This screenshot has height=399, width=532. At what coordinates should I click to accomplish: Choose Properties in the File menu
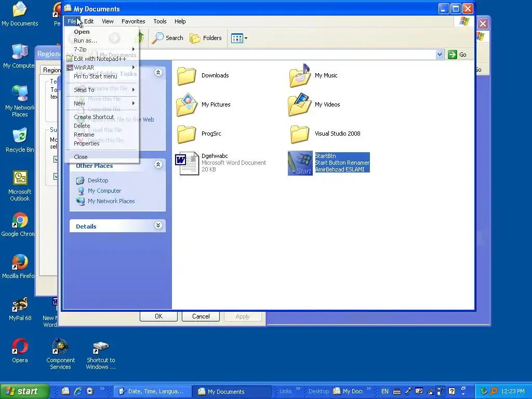point(102,143)
